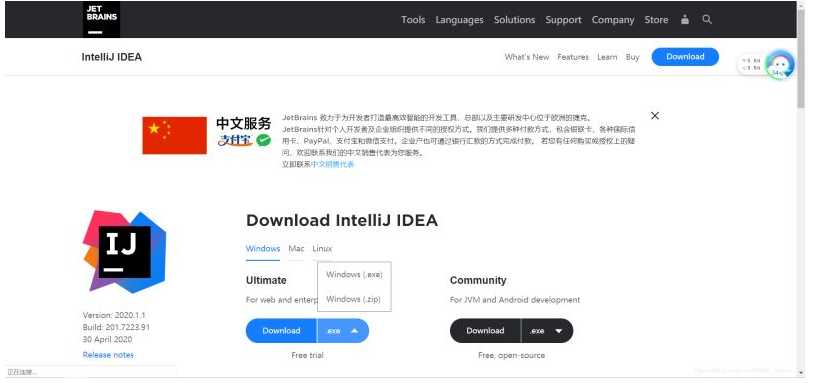Open the Support menu
818x383 pixels.
click(563, 20)
